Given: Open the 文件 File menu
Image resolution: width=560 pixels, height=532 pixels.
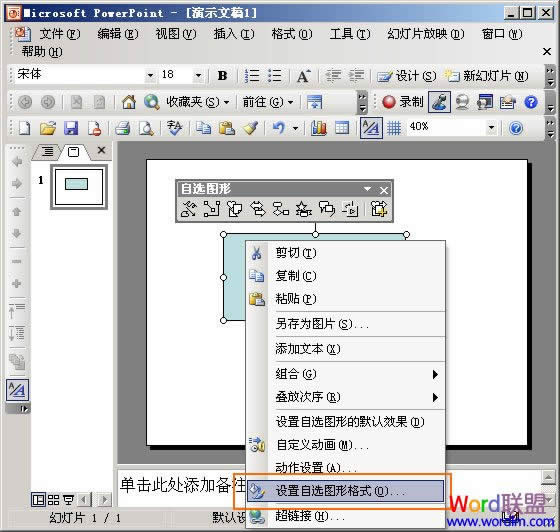Looking at the screenshot, I should [x=60, y=34].
